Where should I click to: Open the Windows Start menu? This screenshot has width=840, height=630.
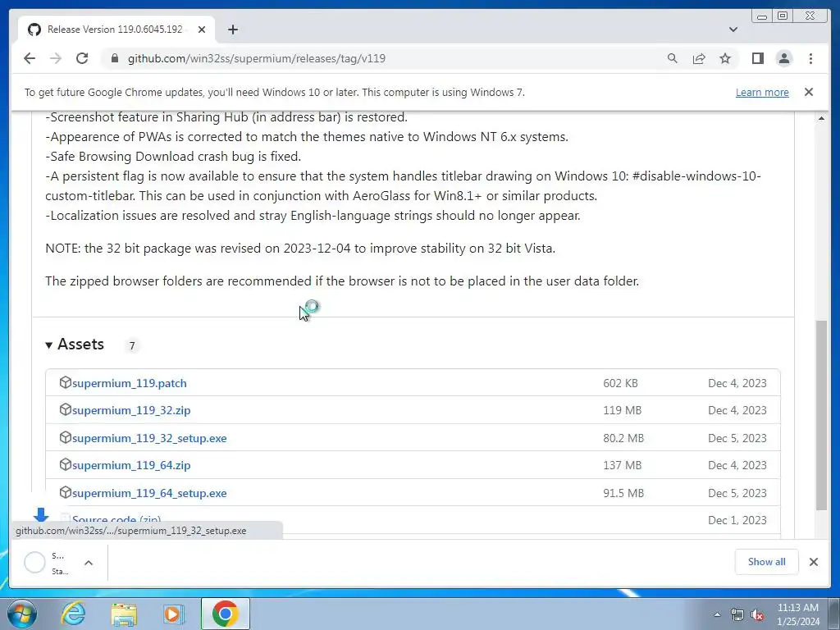pos(21,614)
